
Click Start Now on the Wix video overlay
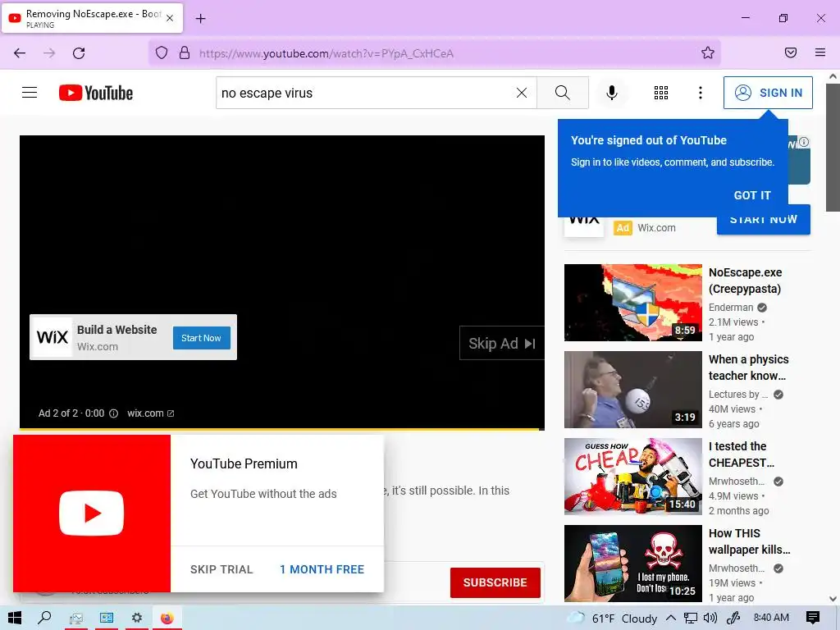pos(202,338)
